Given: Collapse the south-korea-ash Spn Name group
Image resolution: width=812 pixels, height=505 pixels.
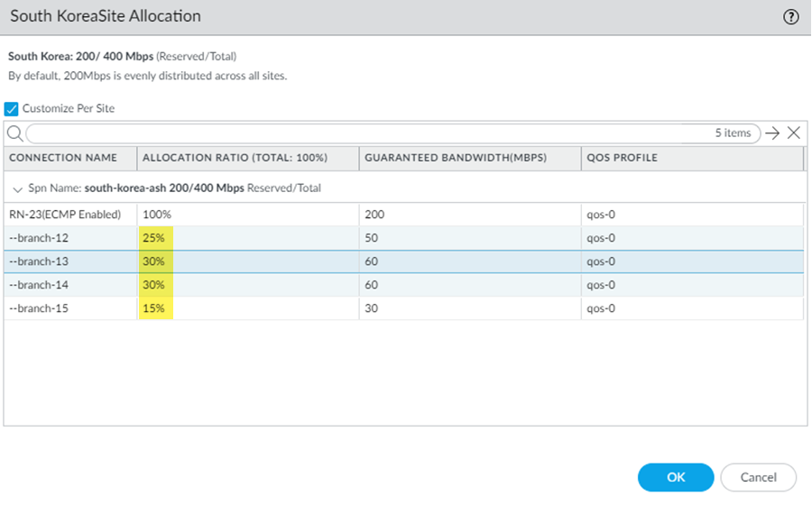Looking at the screenshot, I should click(x=17, y=188).
